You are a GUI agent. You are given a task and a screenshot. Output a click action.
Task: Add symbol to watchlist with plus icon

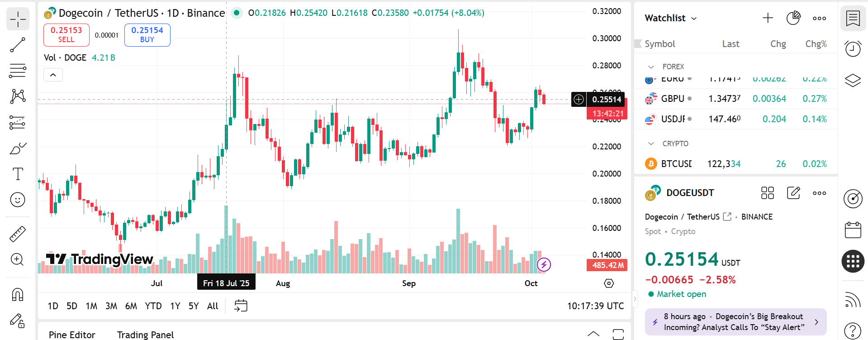coord(768,18)
